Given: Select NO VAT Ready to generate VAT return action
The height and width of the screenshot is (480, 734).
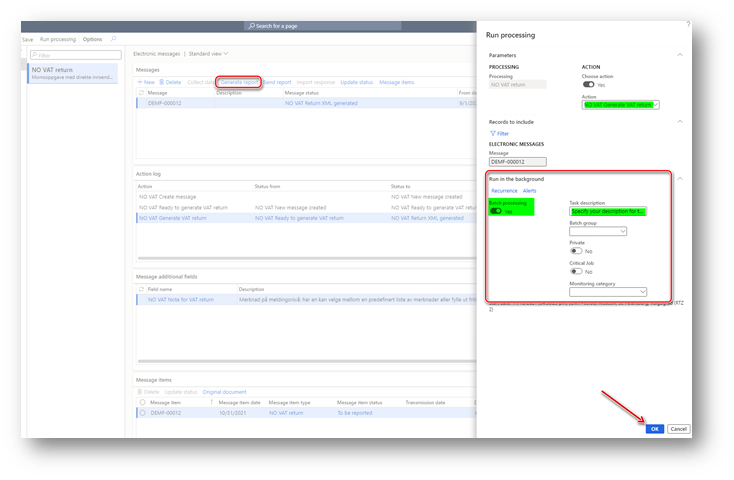Looking at the screenshot, I should coord(307,207).
